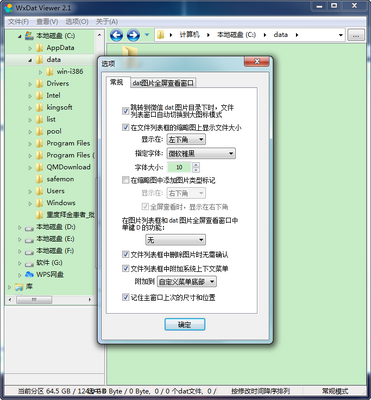
Task: Open the 自定义菜单底部 dropdown
Action: point(187,282)
